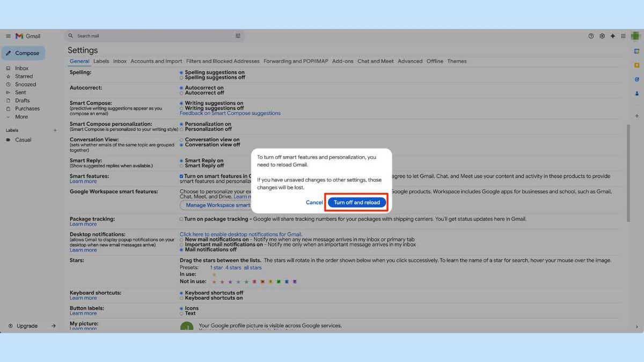Open Feedback on Smart Compose suggestions link

pyautogui.click(x=230, y=113)
